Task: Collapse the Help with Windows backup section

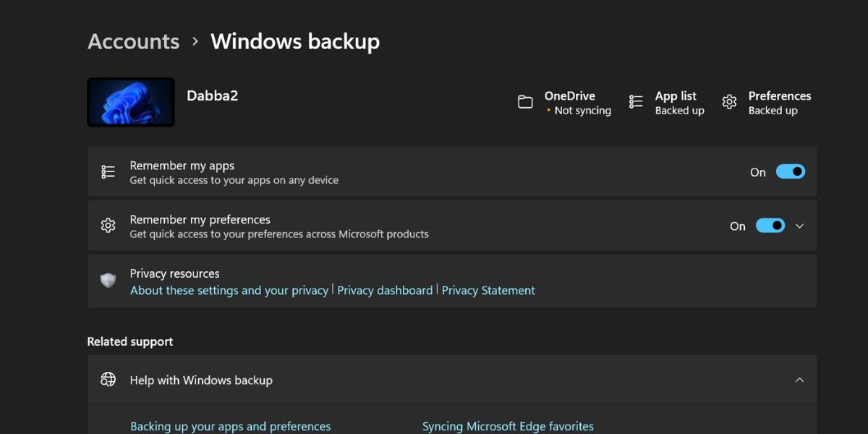Action: (x=799, y=379)
